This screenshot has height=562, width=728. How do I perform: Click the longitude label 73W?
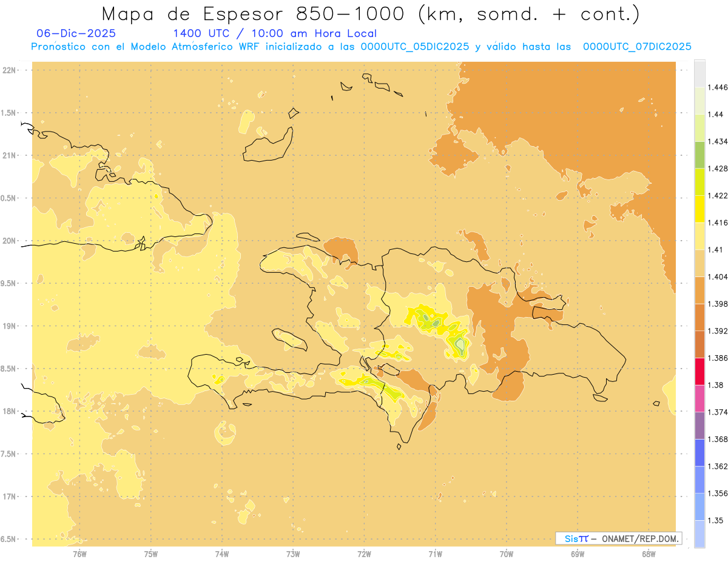tap(293, 553)
